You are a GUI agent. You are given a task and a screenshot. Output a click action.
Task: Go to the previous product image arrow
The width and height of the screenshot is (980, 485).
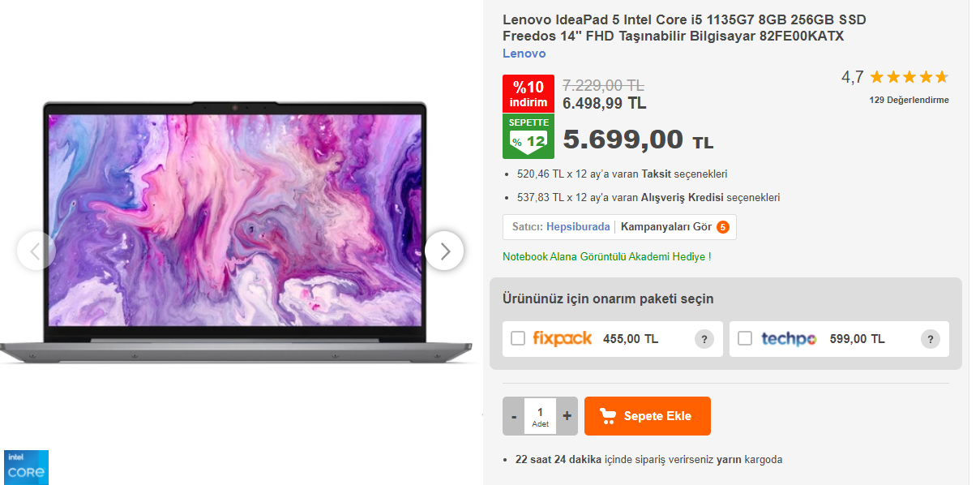click(x=36, y=251)
